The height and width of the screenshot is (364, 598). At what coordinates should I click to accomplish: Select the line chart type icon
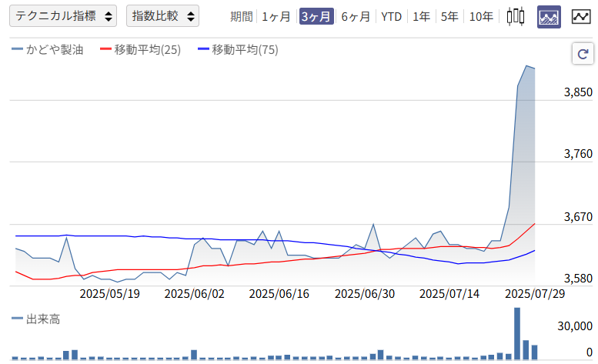[581, 17]
